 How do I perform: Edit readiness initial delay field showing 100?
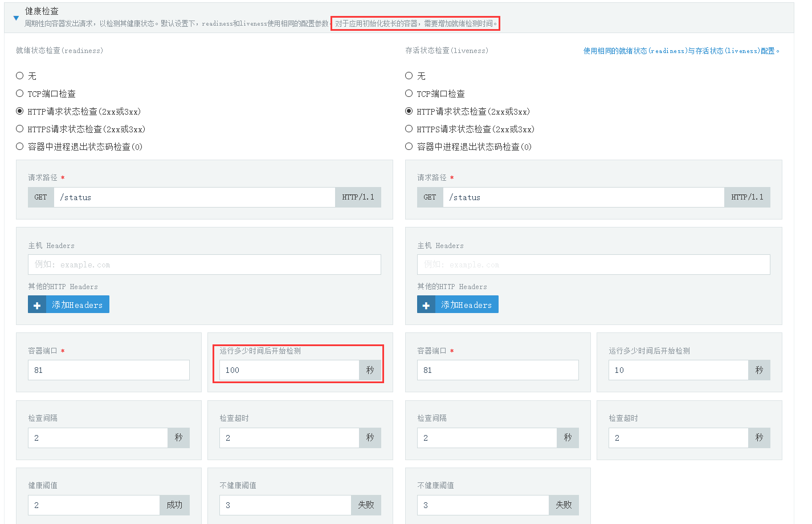tap(289, 370)
